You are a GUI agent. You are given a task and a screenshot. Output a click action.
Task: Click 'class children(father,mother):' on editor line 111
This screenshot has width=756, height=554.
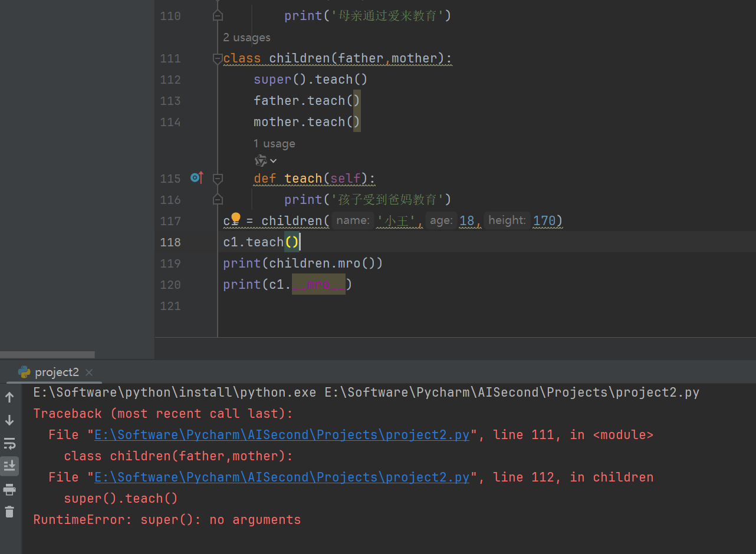(337, 58)
